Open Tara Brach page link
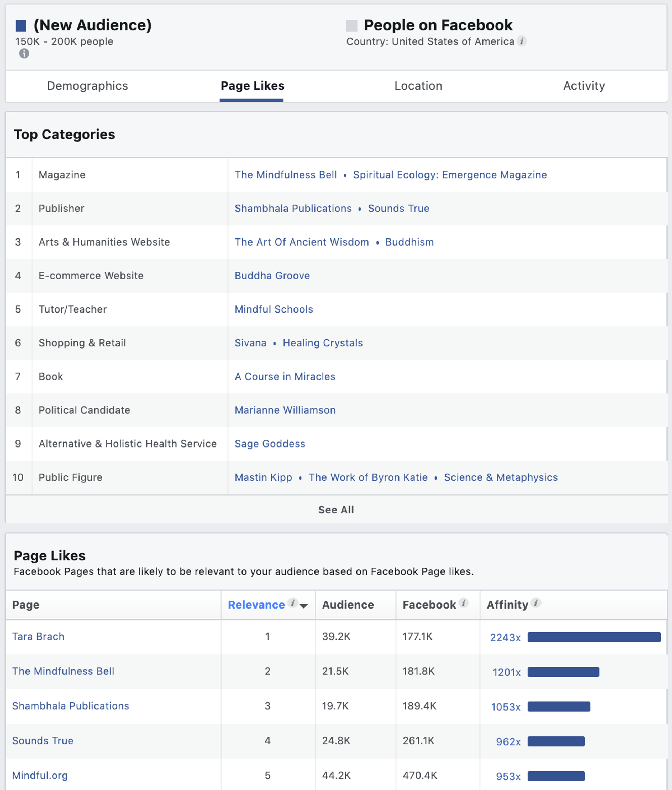Image resolution: width=672 pixels, height=790 pixels. [x=38, y=636]
